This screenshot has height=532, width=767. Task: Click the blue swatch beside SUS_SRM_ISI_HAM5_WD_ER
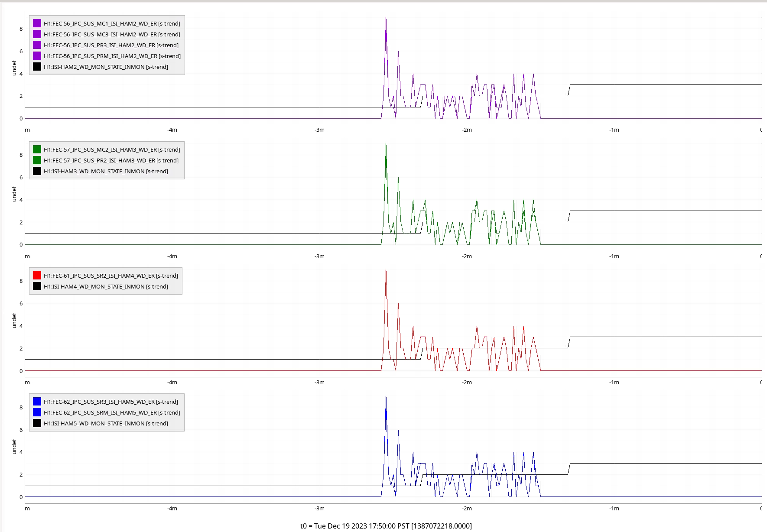(x=37, y=412)
